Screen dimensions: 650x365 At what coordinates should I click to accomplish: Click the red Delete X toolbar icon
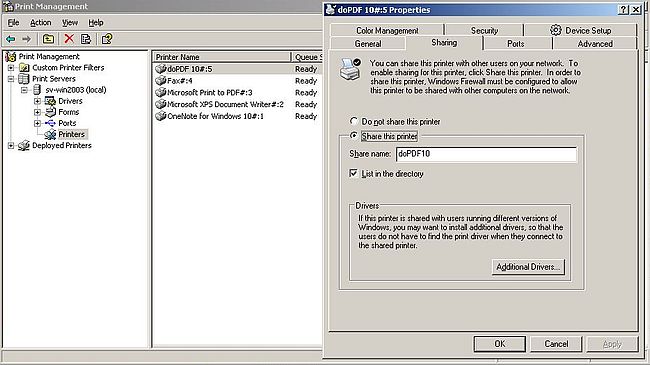pos(69,39)
